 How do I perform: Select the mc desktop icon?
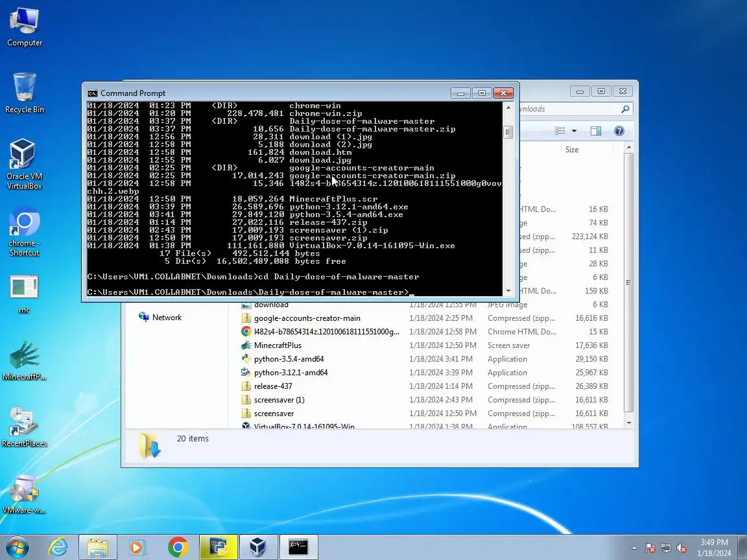tap(24, 294)
